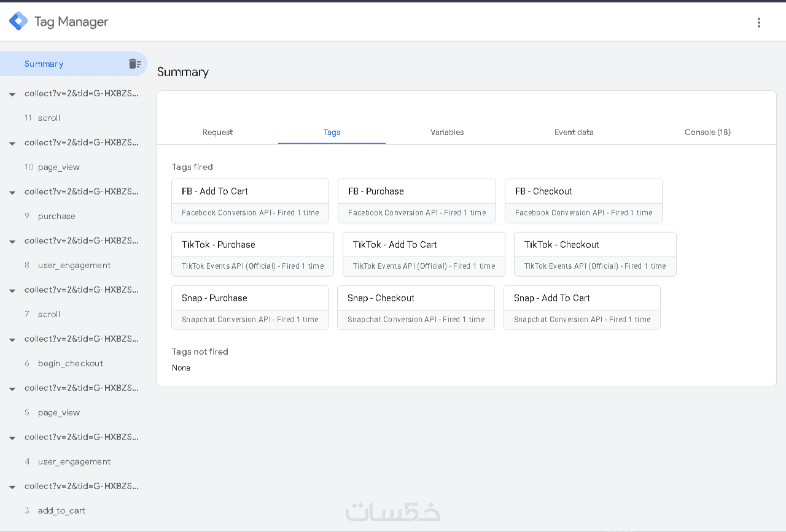Open the three-dot more options menu
This screenshot has height=532, width=786.
pyautogui.click(x=759, y=22)
